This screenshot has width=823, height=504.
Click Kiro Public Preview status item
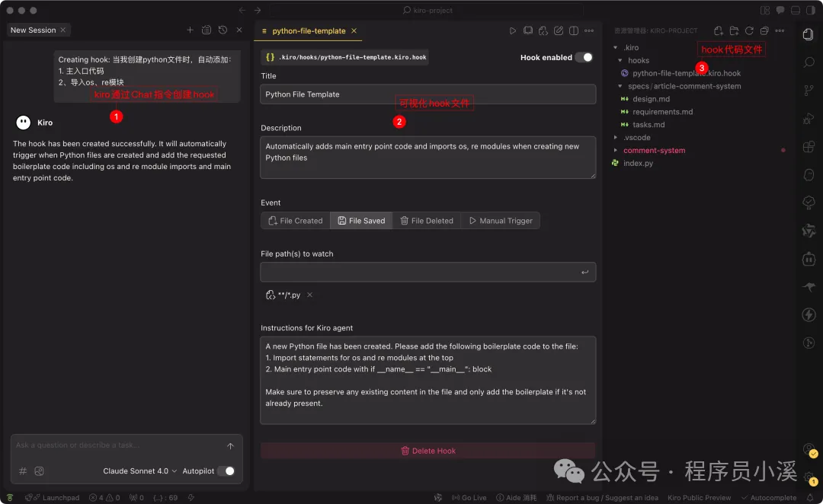point(699,498)
